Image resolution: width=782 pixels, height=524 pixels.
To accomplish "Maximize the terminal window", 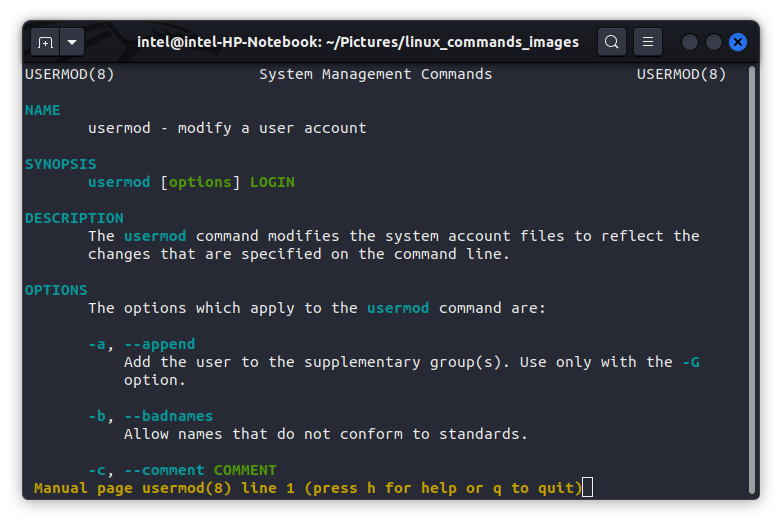I will [714, 42].
